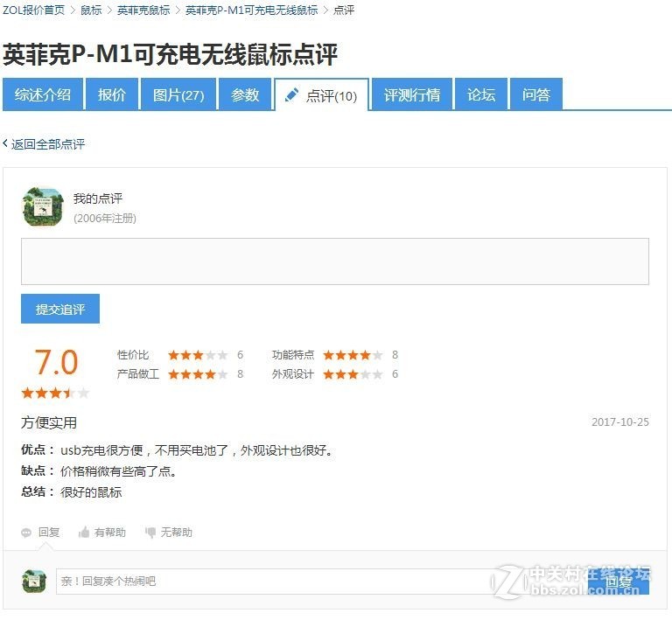Mark review as 有帮助
This screenshot has width=672, height=620.
pyautogui.click(x=110, y=533)
